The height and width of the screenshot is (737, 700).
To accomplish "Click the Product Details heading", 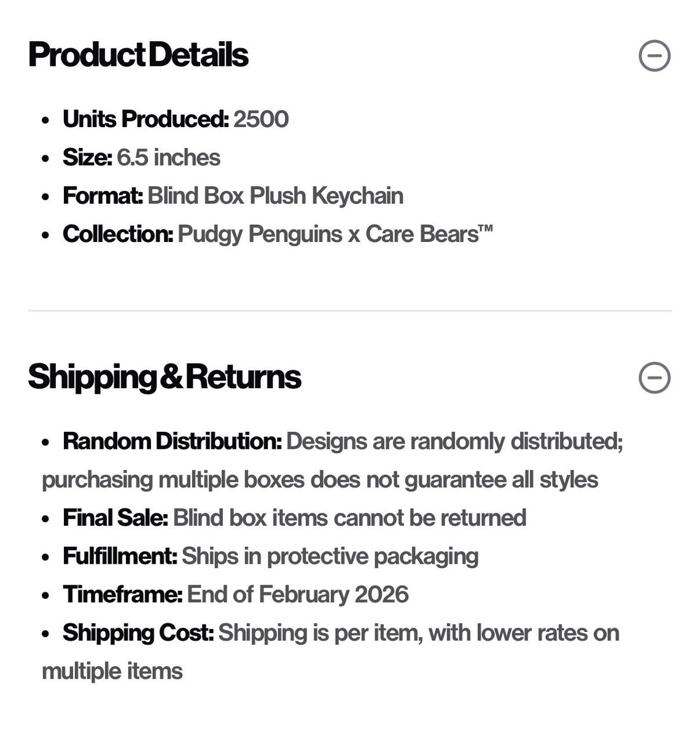I will (138, 55).
